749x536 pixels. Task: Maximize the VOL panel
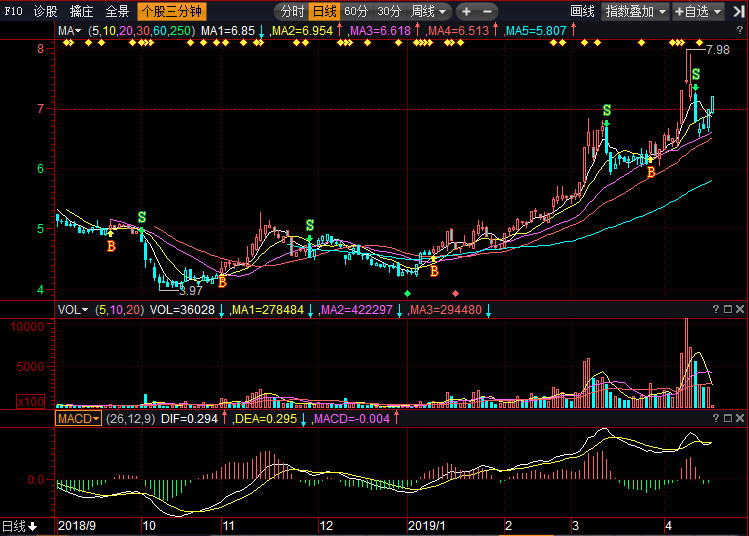[728, 309]
